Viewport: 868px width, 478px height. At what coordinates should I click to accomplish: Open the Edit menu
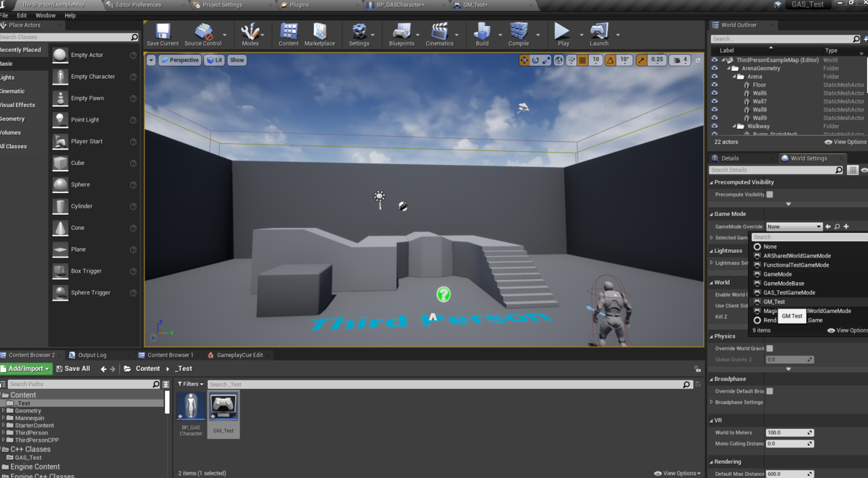[22, 15]
